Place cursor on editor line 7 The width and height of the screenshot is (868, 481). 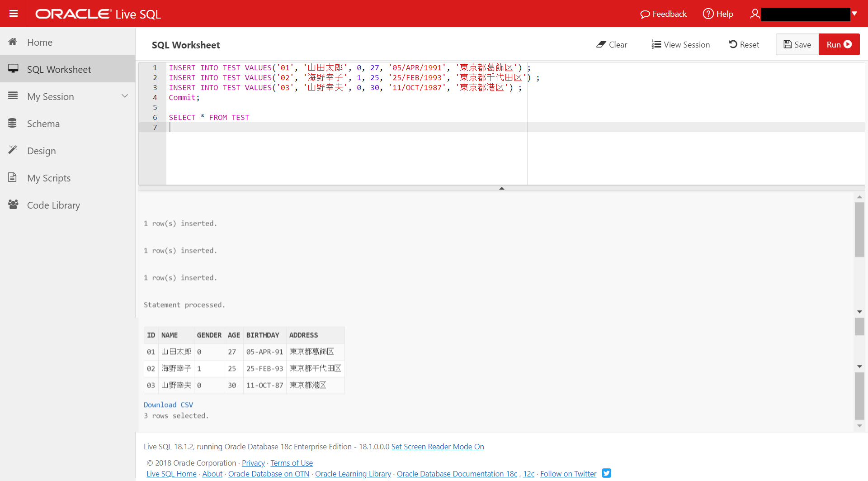344,127
